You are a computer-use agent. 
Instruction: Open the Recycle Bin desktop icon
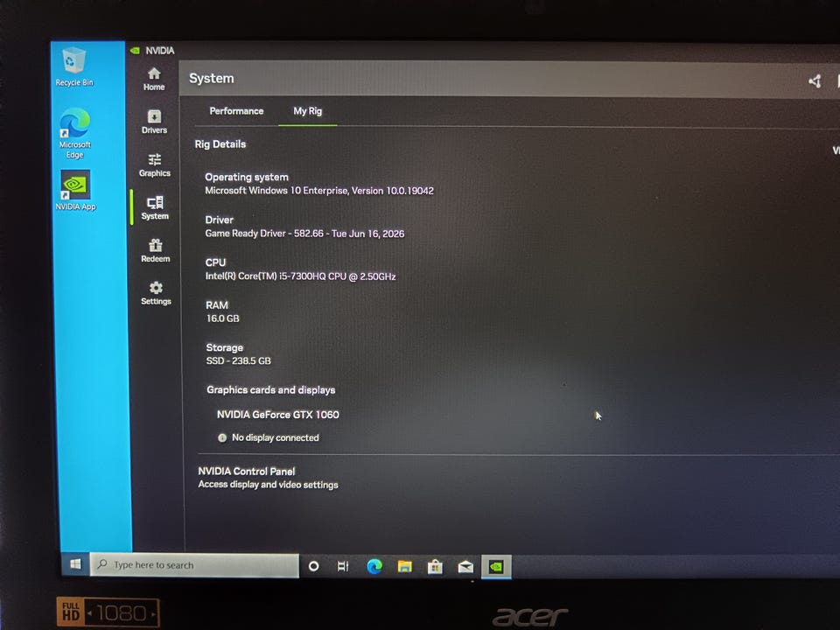coord(73,67)
